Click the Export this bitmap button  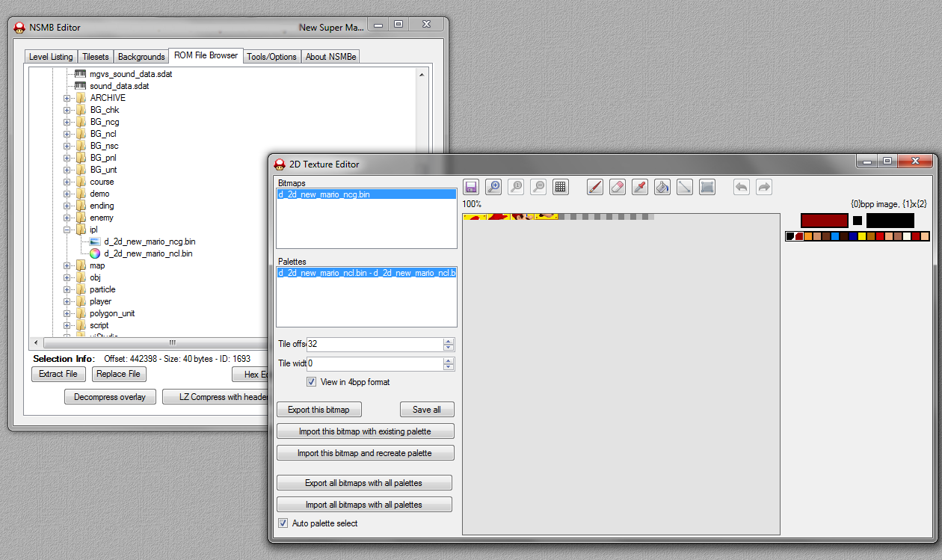318,410
